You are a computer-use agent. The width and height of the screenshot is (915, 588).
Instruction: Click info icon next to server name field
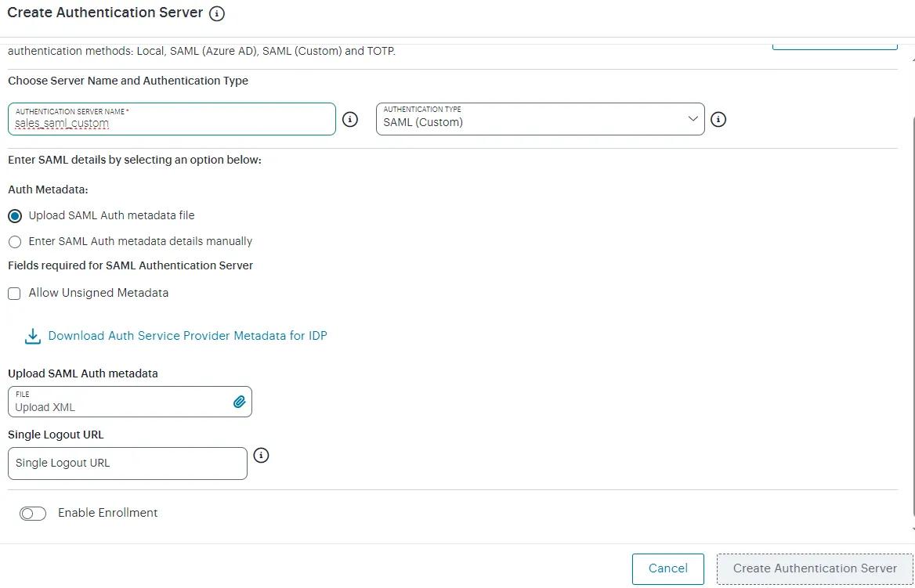click(x=349, y=119)
